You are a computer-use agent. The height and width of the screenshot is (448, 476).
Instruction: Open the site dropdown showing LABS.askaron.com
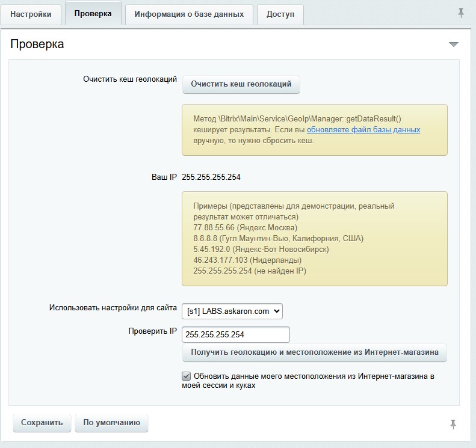[232, 311]
